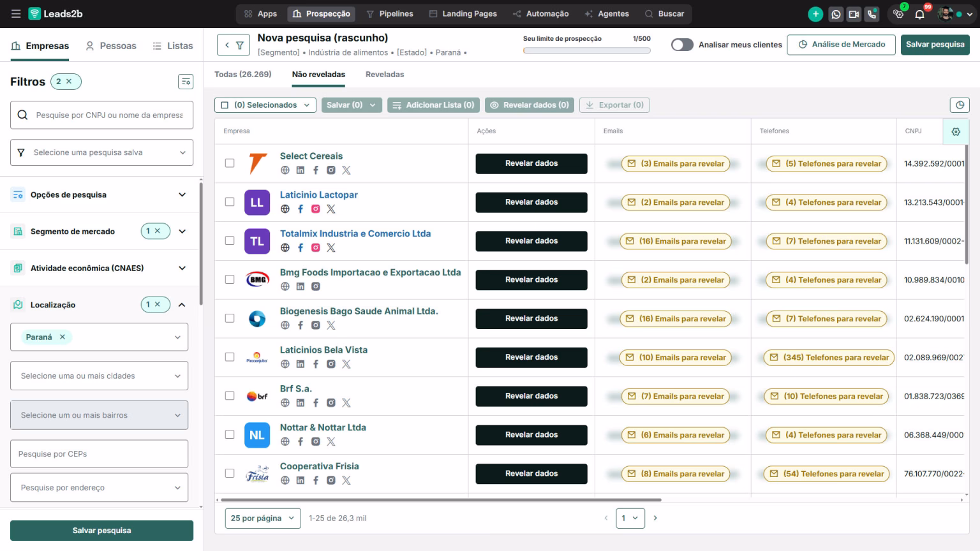The height and width of the screenshot is (551, 980).
Task: Open Laticinios Bela Vista LinkedIn icon
Action: [x=301, y=364]
